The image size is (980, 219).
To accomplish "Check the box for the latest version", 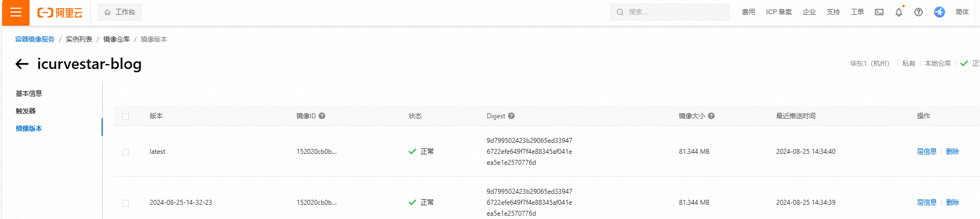I will pos(126,152).
